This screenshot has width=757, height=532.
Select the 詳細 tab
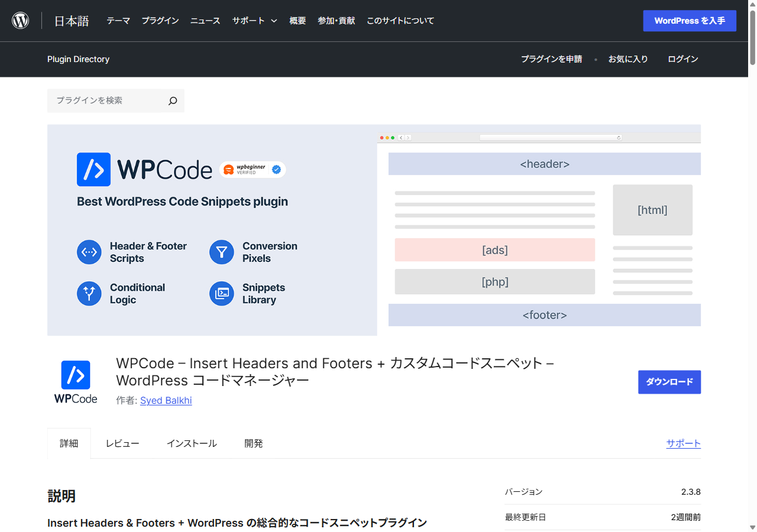69,443
